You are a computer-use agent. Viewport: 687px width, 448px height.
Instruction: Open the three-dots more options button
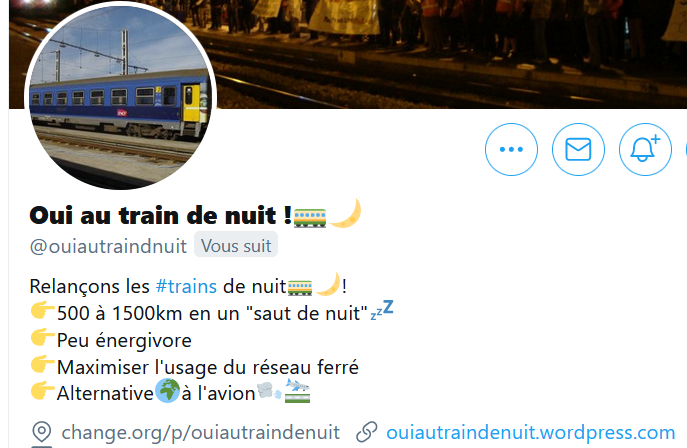click(x=511, y=149)
